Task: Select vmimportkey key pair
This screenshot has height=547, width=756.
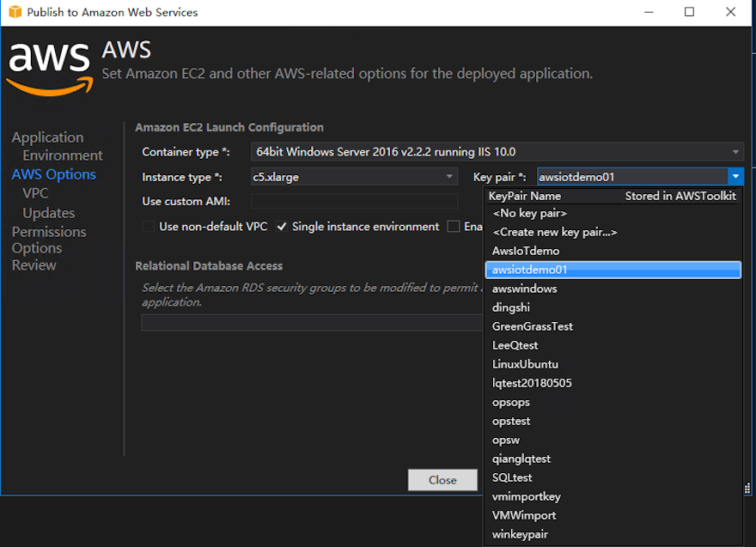Action: 613,496
